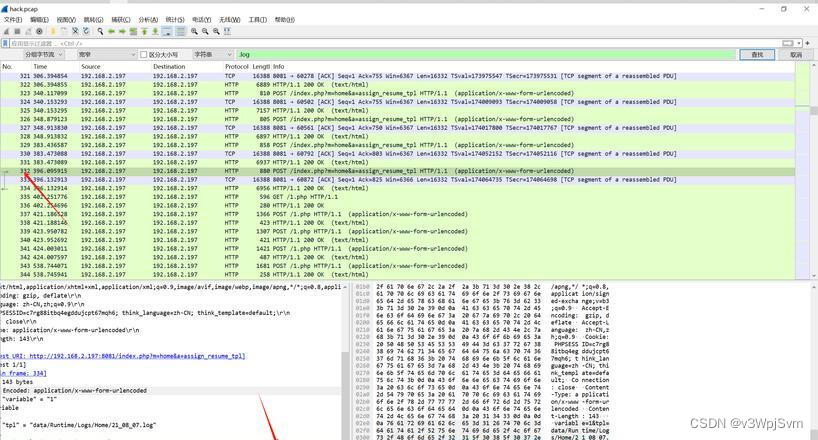Open the 字符串 search type dropdown
The width and height of the screenshot is (818, 440).
tap(213, 54)
